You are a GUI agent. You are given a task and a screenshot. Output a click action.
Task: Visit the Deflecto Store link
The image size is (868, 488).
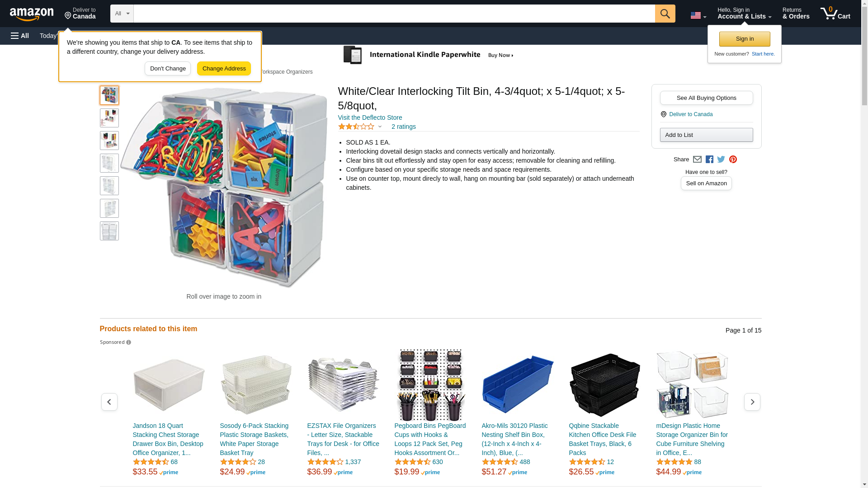[370, 117]
